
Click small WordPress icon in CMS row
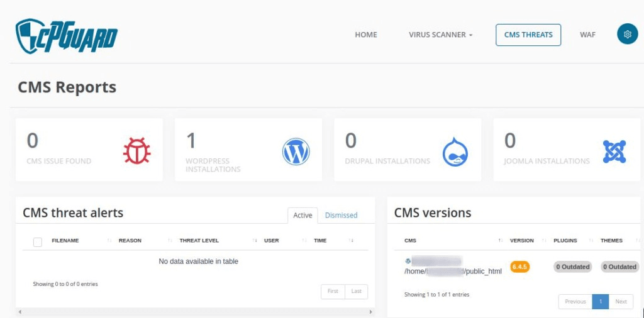[408, 261]
